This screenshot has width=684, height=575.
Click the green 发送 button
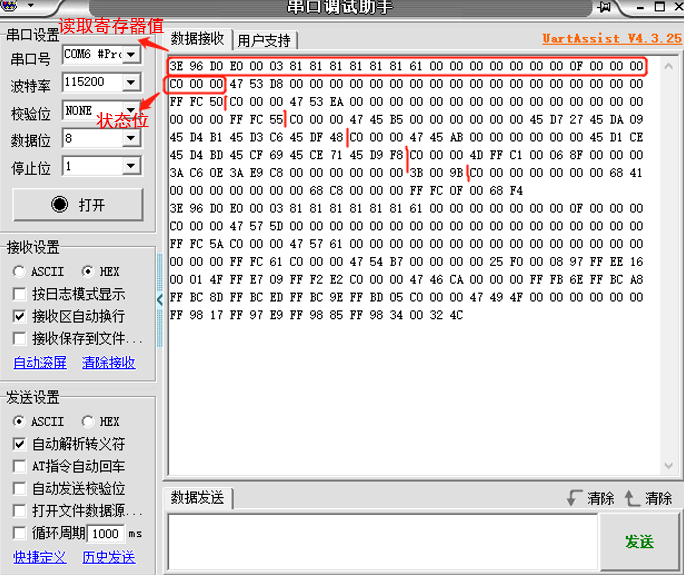pyautogui.click(x=640, y=542)
